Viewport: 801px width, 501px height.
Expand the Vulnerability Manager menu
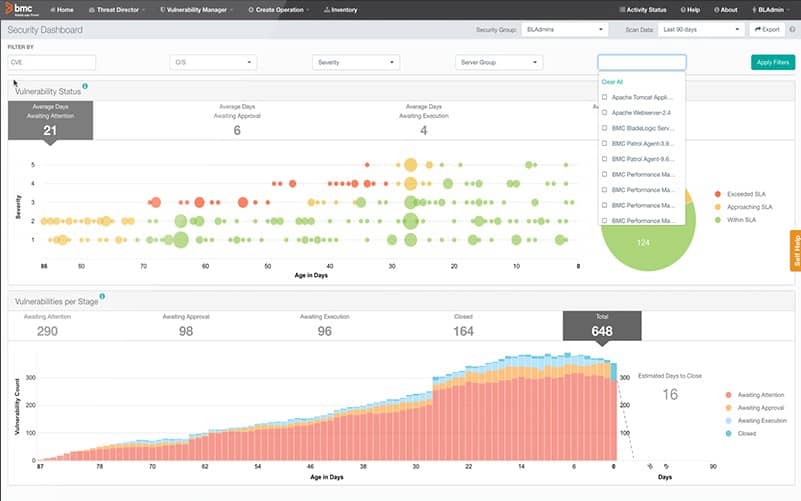197,10
